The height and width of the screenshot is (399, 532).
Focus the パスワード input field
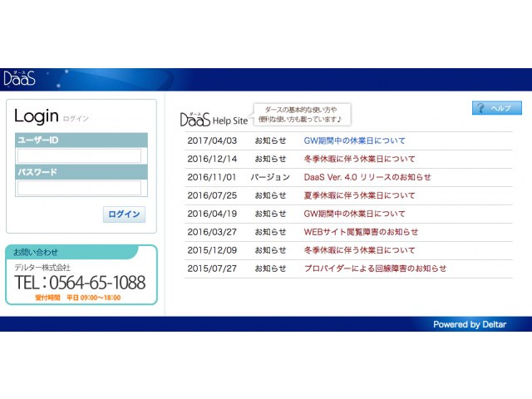pos(80,187)
